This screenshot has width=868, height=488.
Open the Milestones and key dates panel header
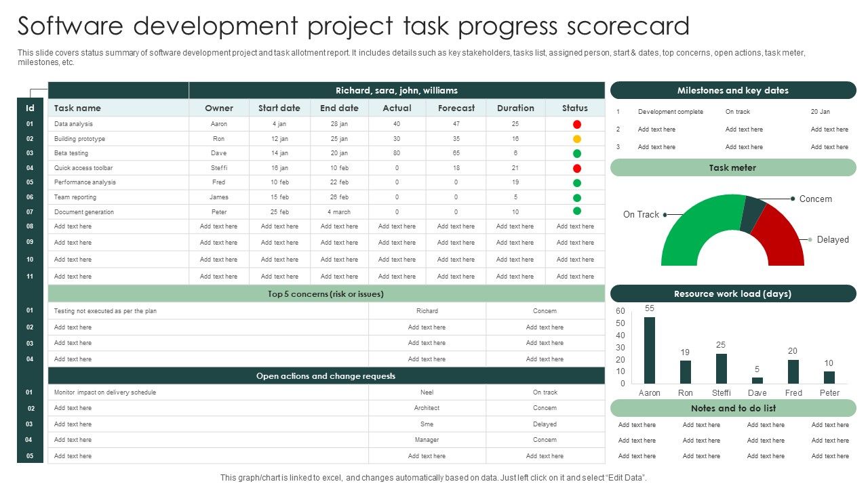[x=733, y=90]
